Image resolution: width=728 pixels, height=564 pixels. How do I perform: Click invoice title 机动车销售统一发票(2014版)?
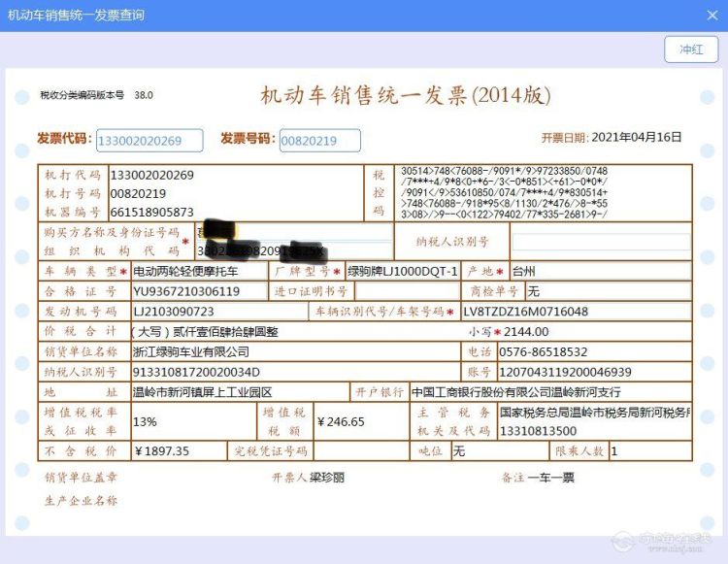[406, 95]
